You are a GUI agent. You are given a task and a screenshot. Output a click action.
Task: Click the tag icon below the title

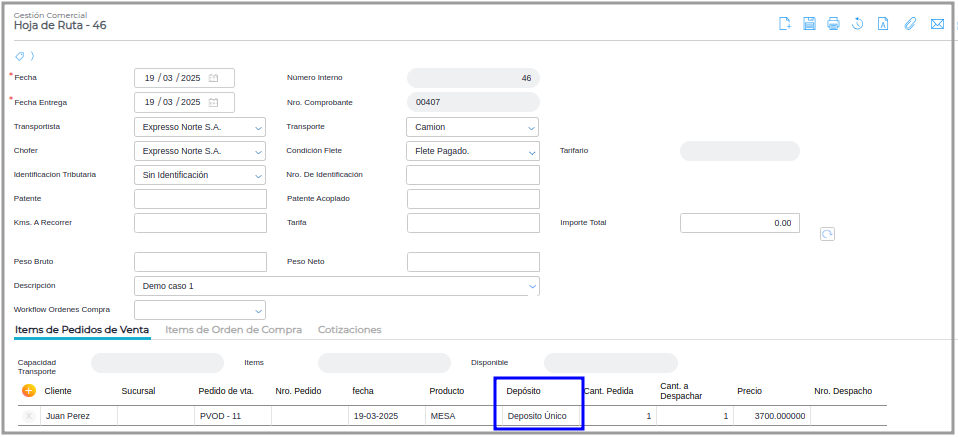[x=20, y=56]
